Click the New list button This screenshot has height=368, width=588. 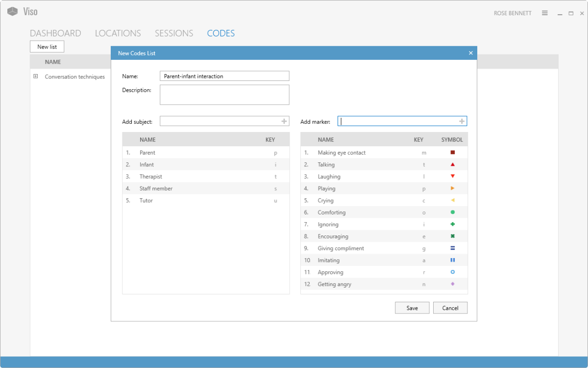[x=47, y=47]
